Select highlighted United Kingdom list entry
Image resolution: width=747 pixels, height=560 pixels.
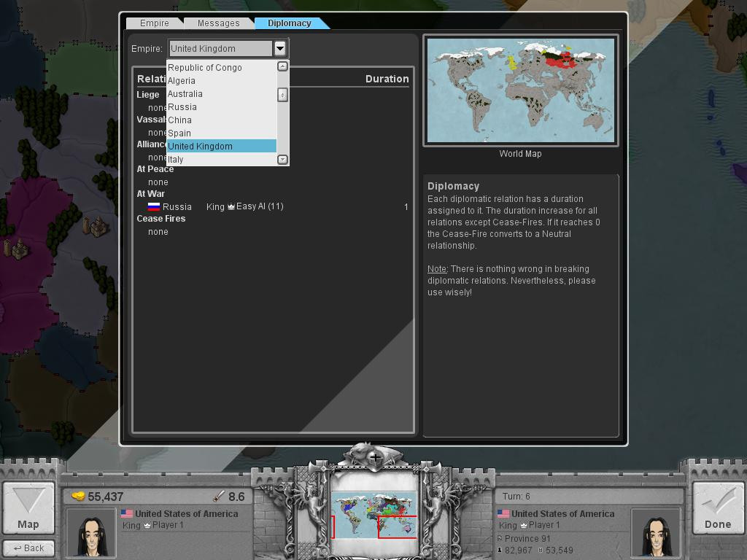click(222, 146)
